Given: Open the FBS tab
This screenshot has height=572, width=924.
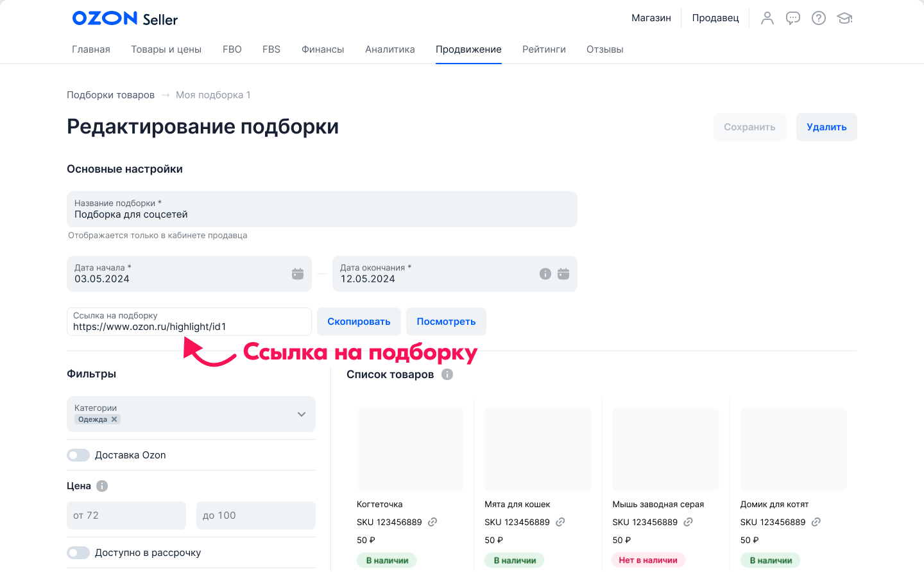Looking at the screenshot, I should [271, 49].
